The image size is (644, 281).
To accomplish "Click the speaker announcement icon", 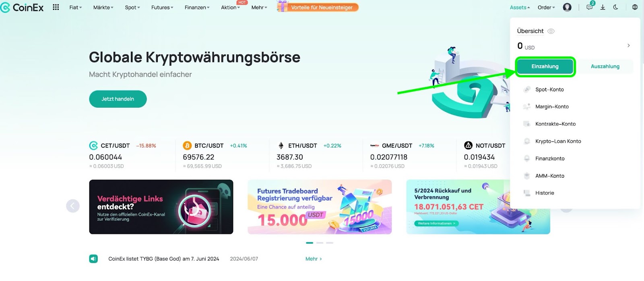I will coord(93,259).
